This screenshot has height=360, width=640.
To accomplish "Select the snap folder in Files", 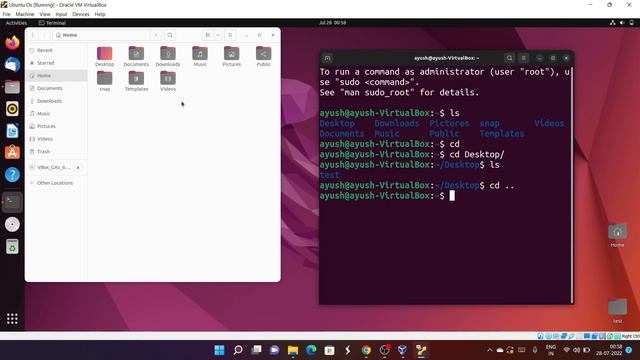I will click(104, 81).
